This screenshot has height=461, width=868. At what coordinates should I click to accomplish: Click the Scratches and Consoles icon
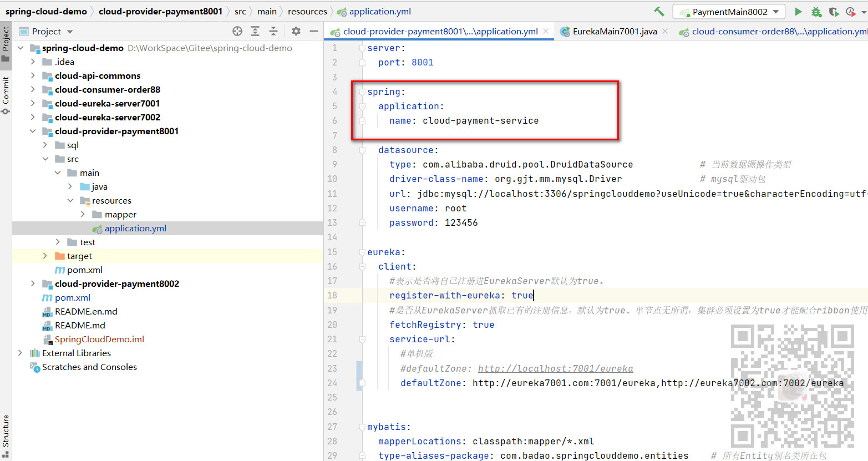pyautogui.click(x=35, y=367)
